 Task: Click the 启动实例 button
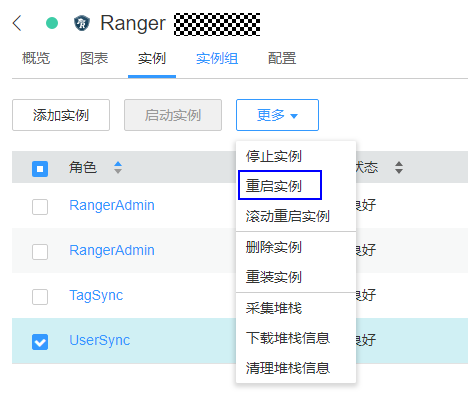173,115
